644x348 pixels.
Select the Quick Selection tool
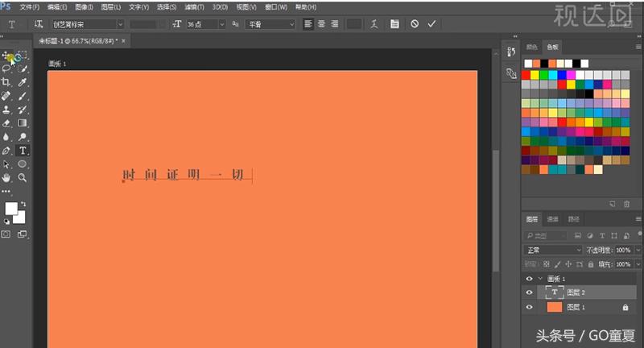click(x=23, y=68)
